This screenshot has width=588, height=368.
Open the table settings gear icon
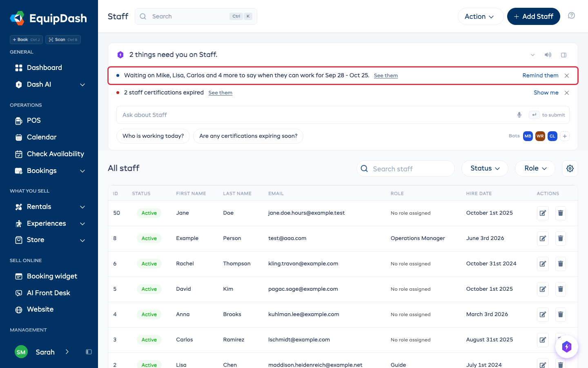[x=570, y=168]
